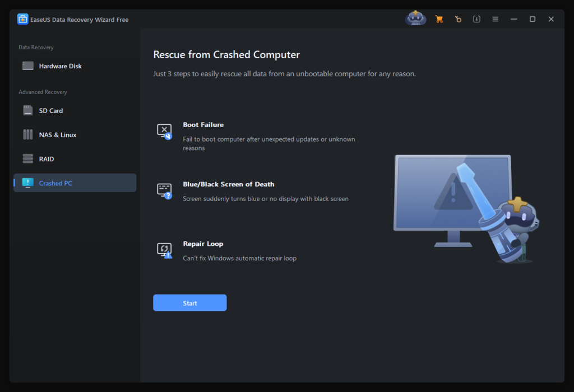Click the Repair Loop heading
574x392 pixels.
pos(203,244)
